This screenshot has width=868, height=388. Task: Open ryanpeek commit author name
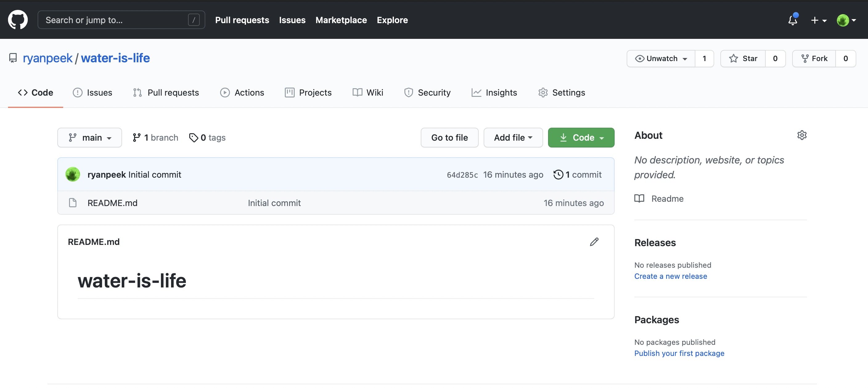(x=106, y=175)
